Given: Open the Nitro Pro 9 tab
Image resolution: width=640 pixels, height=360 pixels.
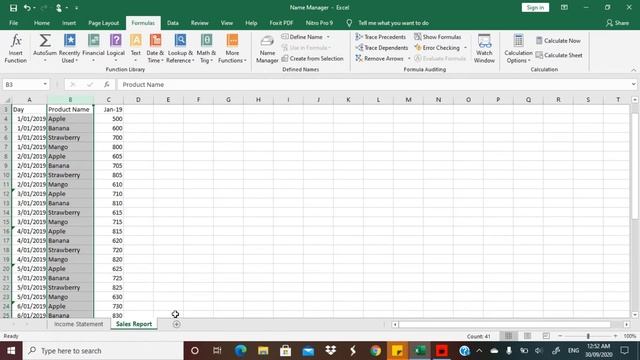Looking at the screenshot, I should pyautogui.click(x=319, y=23).
